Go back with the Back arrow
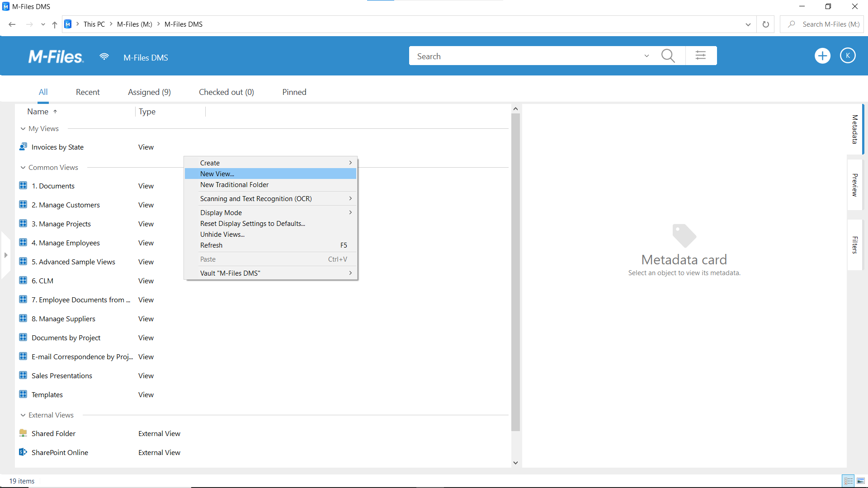The height and width of the screenshot is (488, 868). (12, 24)
